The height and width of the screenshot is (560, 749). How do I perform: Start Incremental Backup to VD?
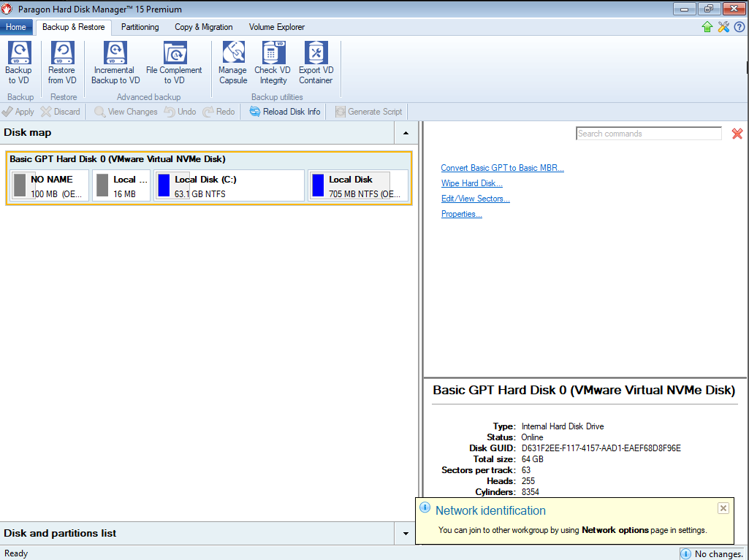[x=115, y=63]
